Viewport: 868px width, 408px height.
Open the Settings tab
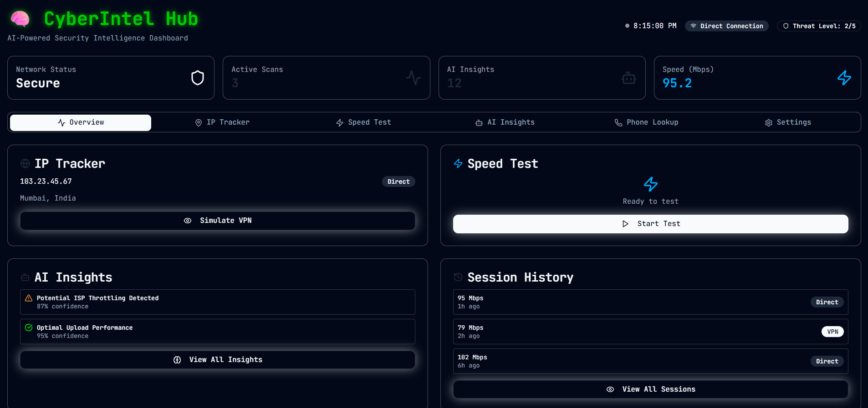tap(788, 122)
